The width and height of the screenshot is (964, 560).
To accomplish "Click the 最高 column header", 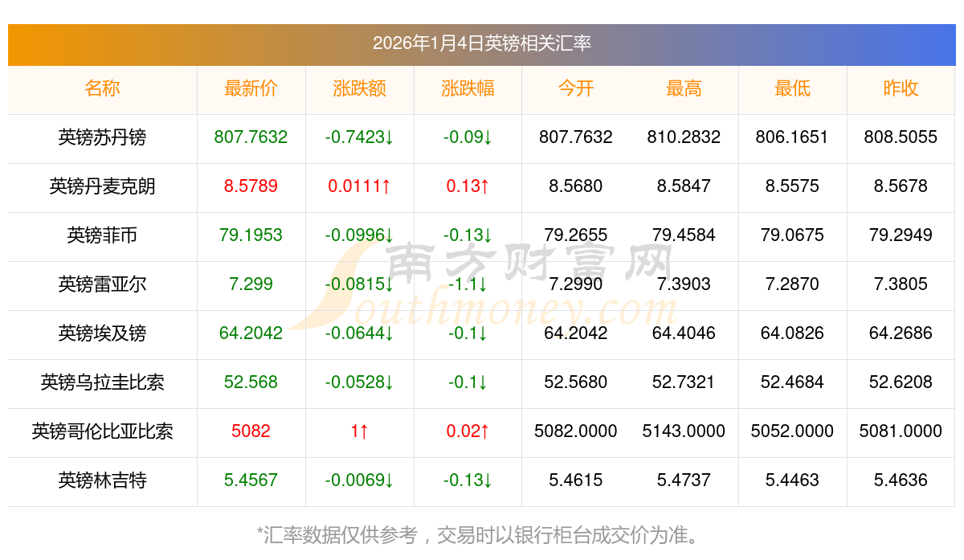I will click(x=684, y=89).
